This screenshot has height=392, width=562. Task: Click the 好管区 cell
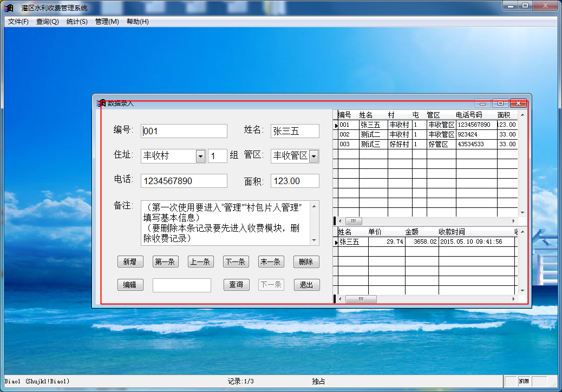coord(441,144)
